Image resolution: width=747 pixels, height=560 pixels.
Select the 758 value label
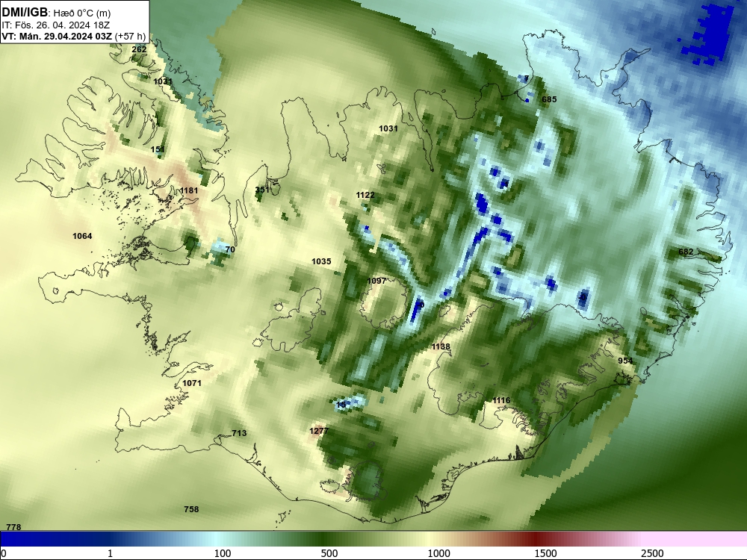point(191,509)
